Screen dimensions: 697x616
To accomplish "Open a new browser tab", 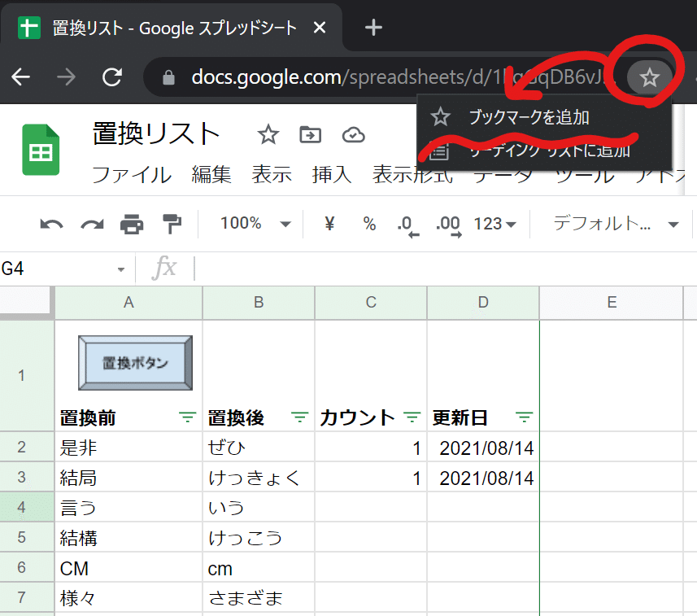I will pos(373,28).
